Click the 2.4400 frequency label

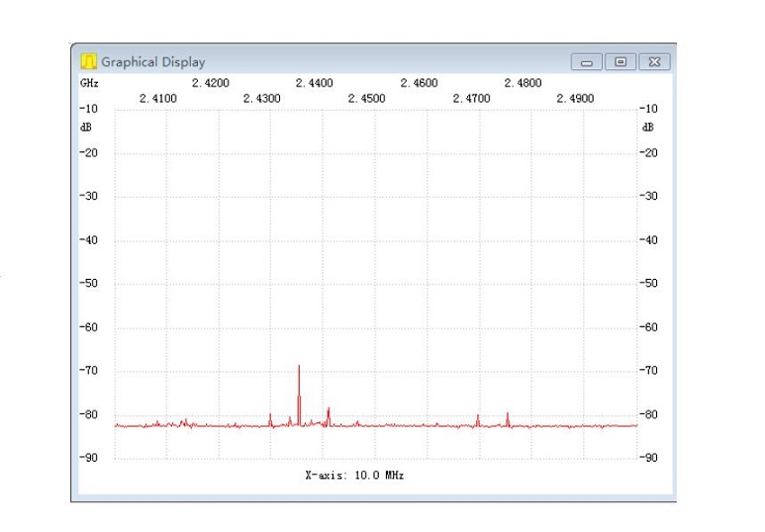coord(314,83)
